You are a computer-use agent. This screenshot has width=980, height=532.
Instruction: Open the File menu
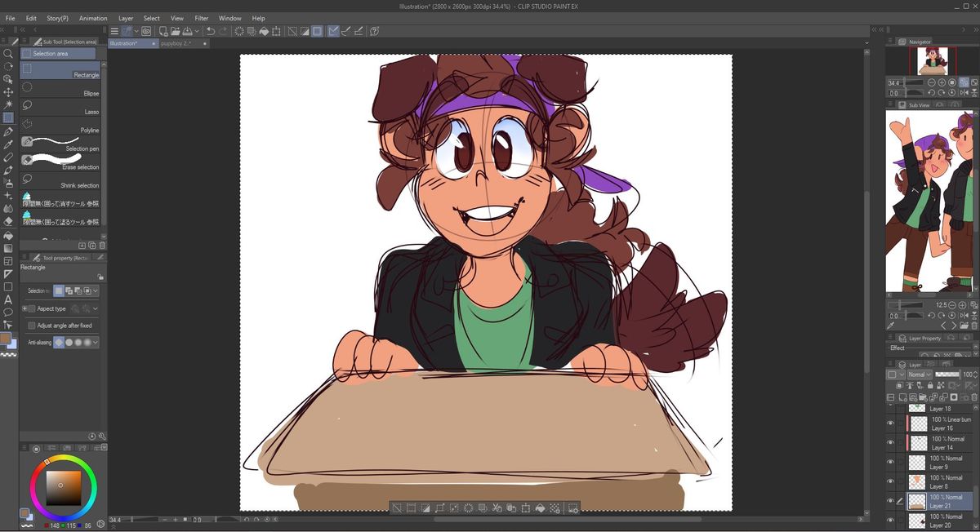[x=11, y=18]
